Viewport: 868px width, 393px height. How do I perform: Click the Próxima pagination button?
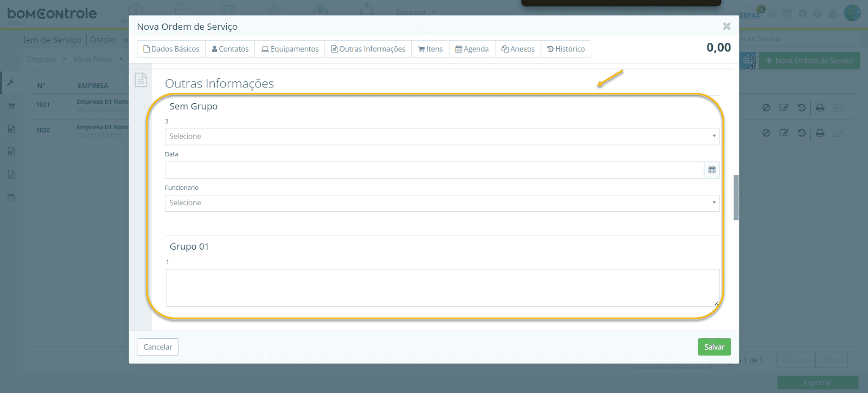coord(796,360)
